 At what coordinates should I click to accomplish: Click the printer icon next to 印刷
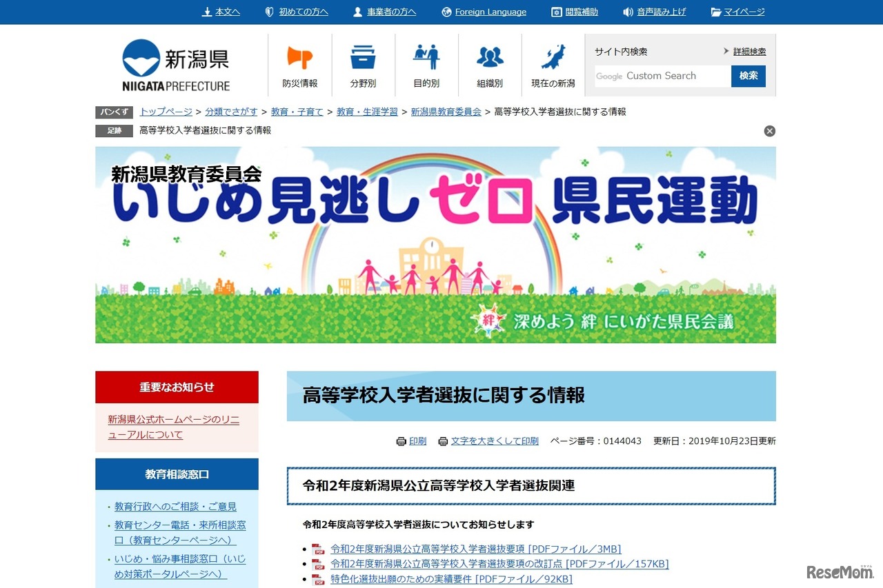[401, 441]
